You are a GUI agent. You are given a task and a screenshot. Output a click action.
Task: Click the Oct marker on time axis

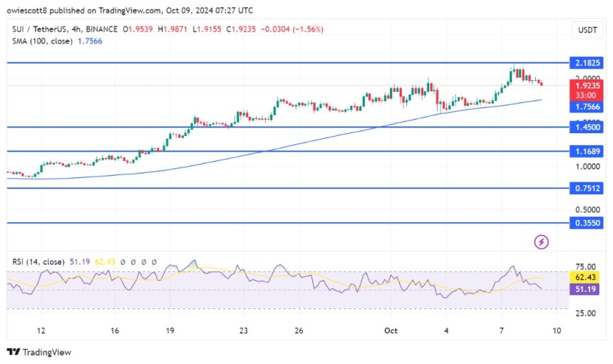(391, 331)
